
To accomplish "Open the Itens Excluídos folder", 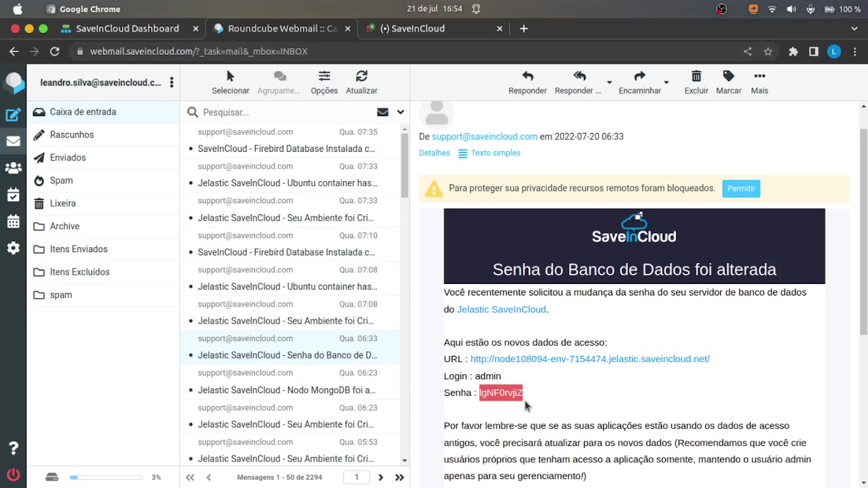I will (103, 272).
